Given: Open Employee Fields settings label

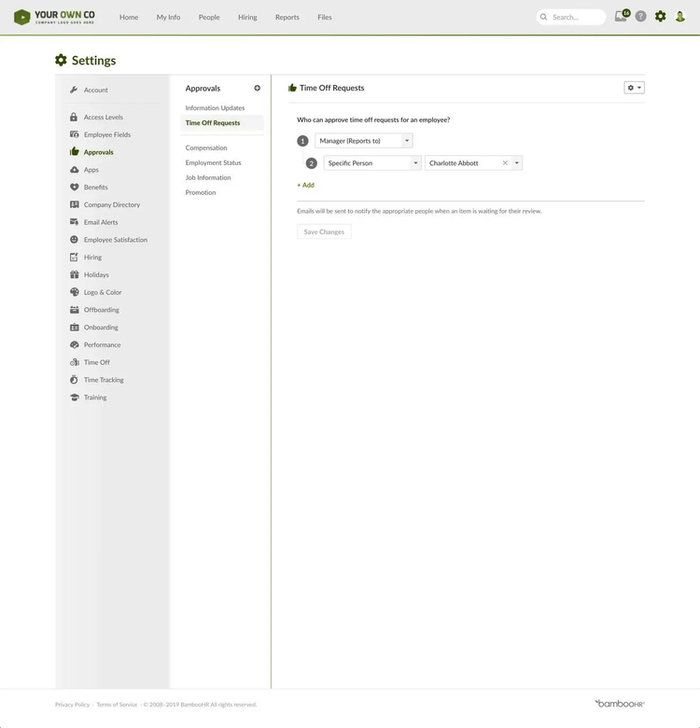Looking at the screenshot, I should (x=107, y=134).
